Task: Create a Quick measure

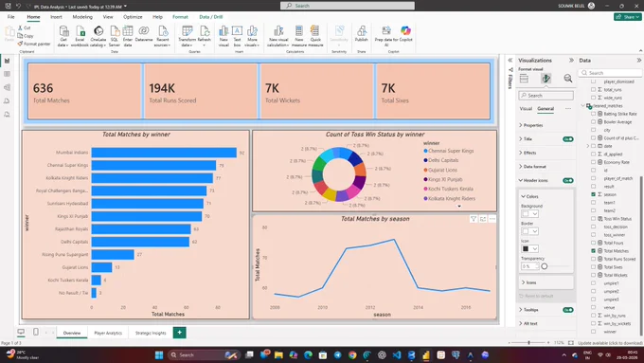Action: (x=315, y=36)
